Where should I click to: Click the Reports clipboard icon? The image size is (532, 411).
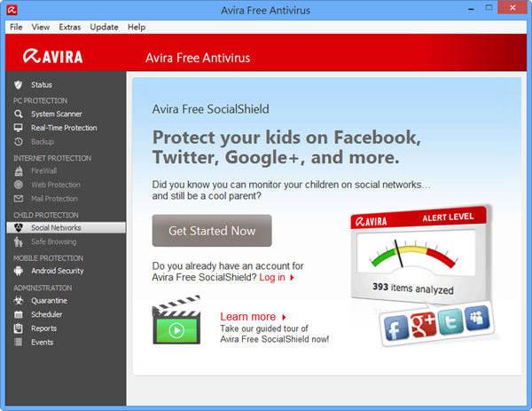pos(19,328)
